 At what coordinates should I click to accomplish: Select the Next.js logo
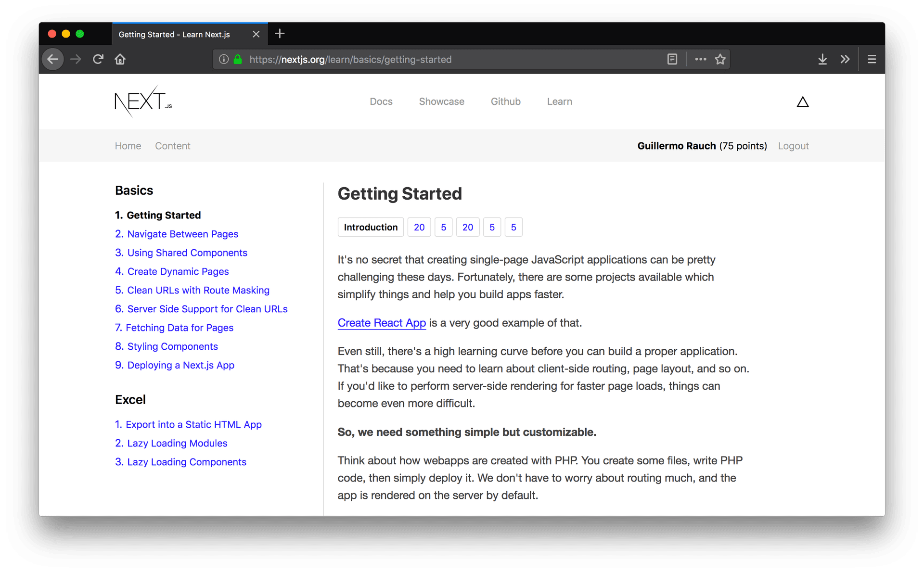tap(142, 101)
